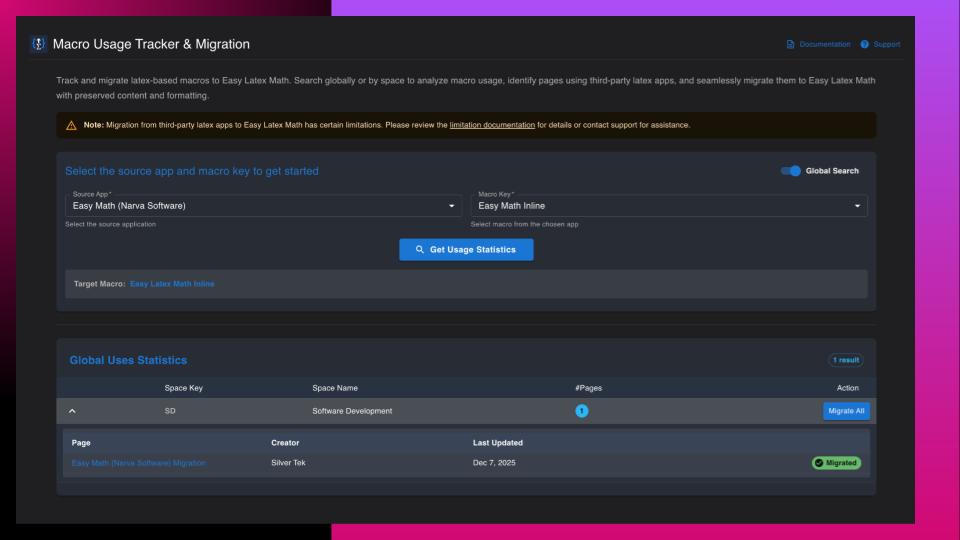Click the Global Search label text
The image size is (960, 540).
(832, 171)
